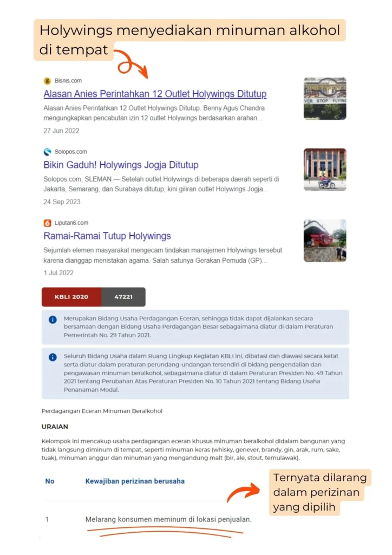Screen dimensions: 392x555
Task: Click notice mentioning Peraturan Pemerintah No. 29 Tahun 2021
Action: click(x=195, y=327)
